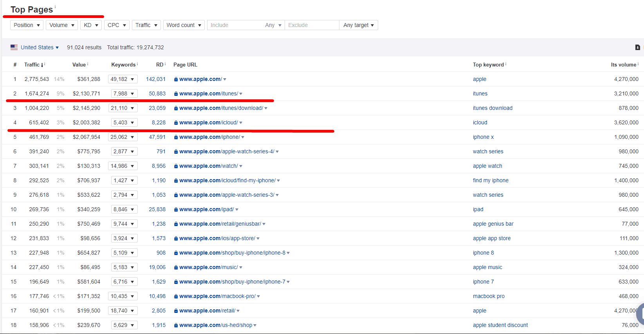The height and width of the screenshot is (334, 644).
Task: Click the Exclude keywords input field
Action: [312, 25]
